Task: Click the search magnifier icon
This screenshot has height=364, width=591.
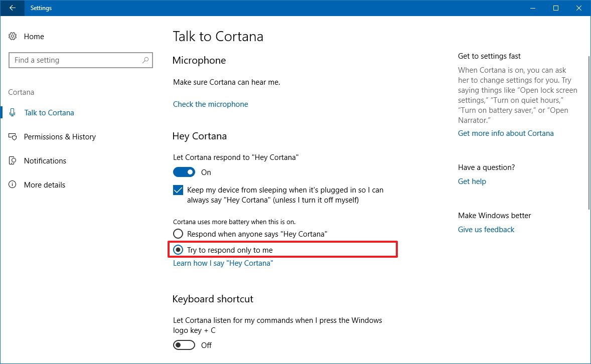Action: tap(145, 60)
